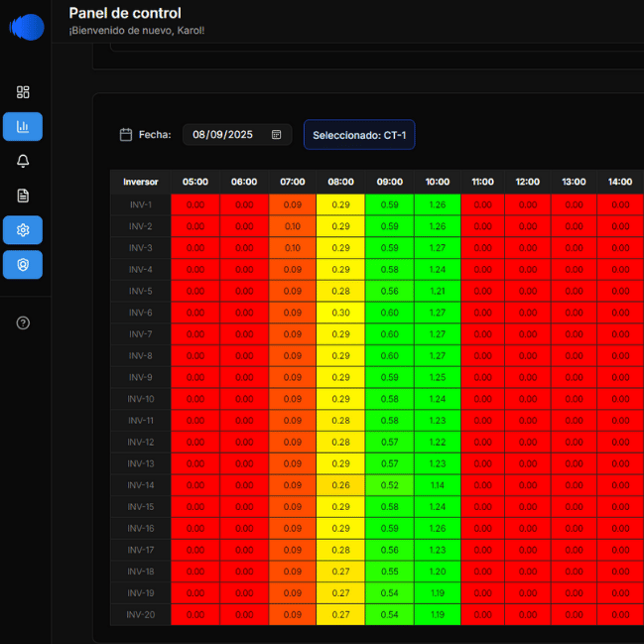The height and width of the screenshot is (644, 644).
Task: Click the Panel de control heading
Action: tap(125, 13)
